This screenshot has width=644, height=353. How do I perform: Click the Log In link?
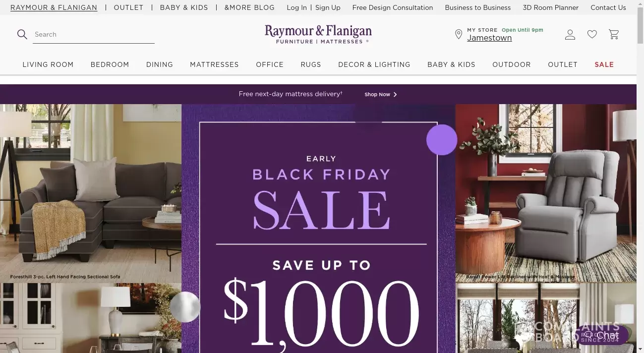click(296, 7)
